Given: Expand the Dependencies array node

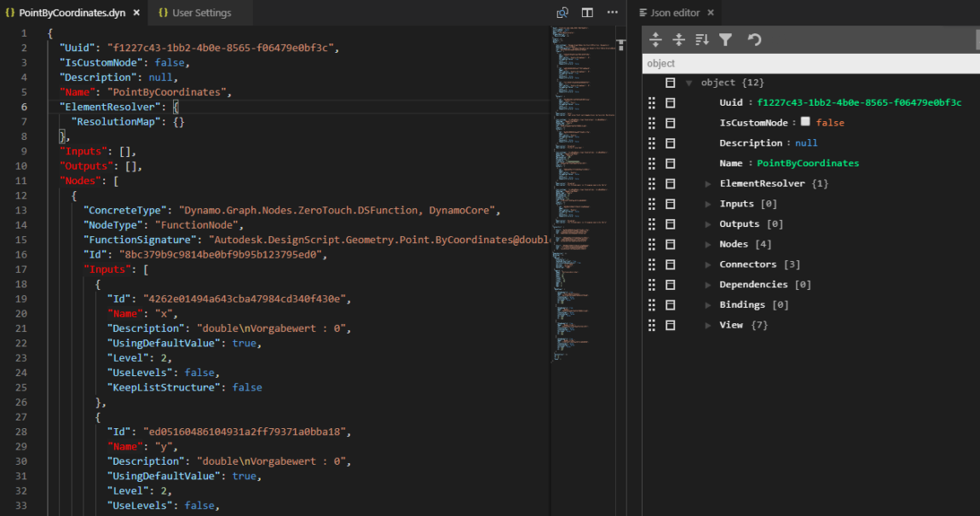Looking at the screenshot, I should 707,285.
